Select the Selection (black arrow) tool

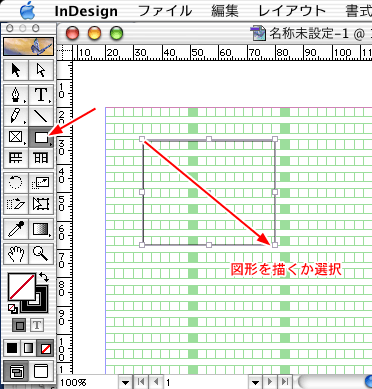pyautogui.click(x=16, y=70)
